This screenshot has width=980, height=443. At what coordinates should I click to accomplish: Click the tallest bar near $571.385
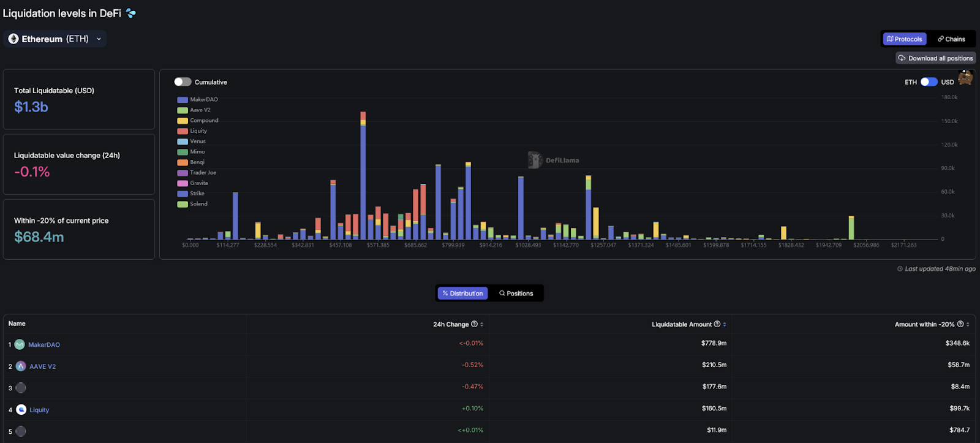363,175
